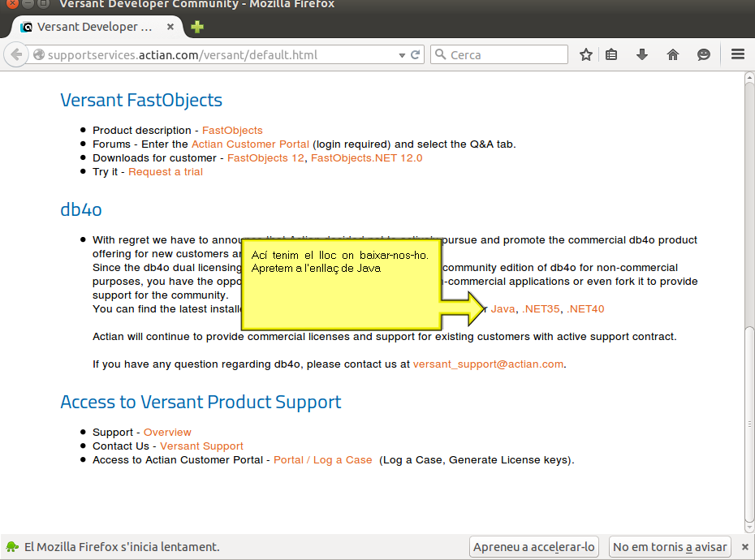Click the vertical scrollbar thumb

coord(749,424)
